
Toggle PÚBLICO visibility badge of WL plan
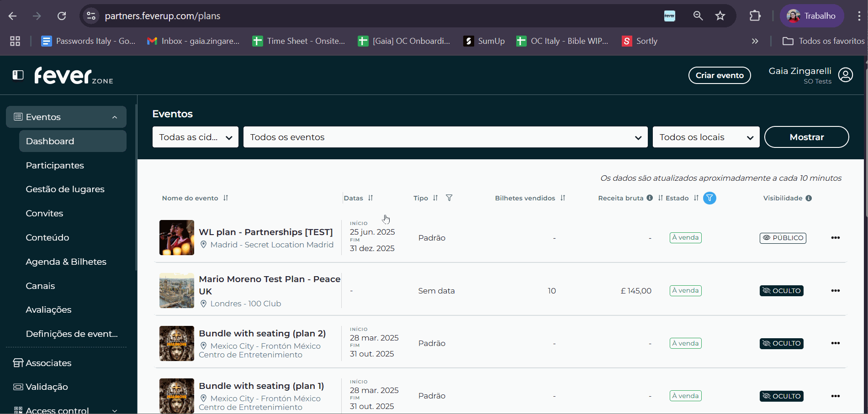783,238
